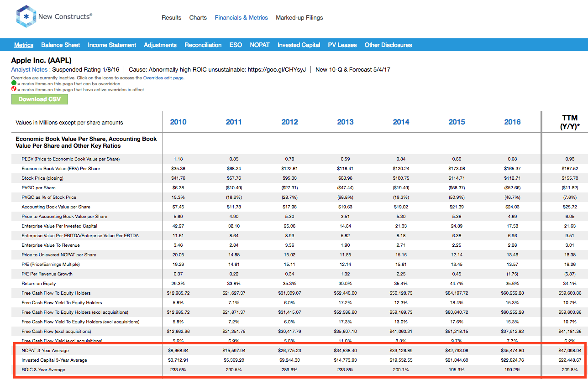
Task: Open Marked-up Filings page
Action: pos(299,17)
